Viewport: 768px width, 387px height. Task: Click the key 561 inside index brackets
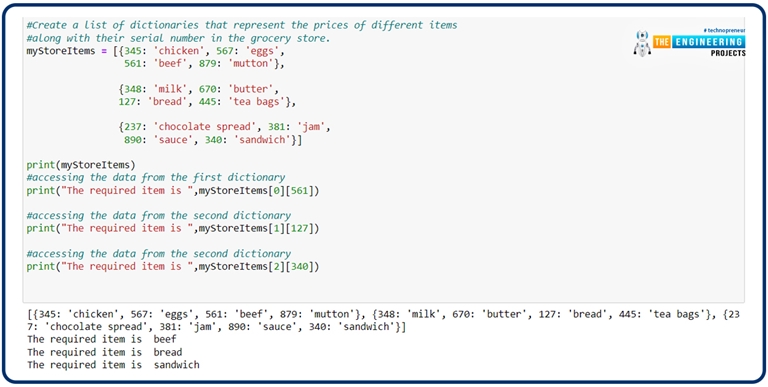[299, 190]
